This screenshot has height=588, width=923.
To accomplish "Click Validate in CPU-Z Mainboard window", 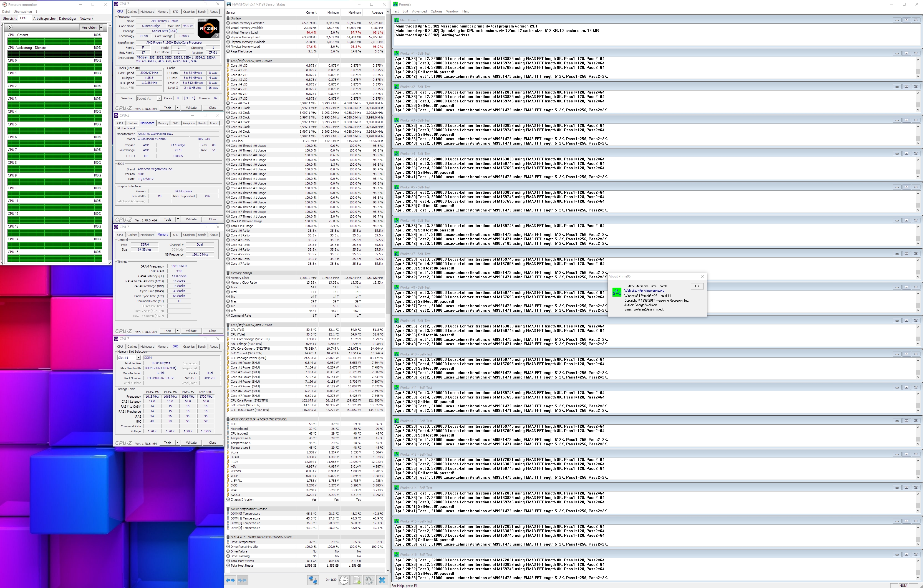I will pyautogui.click(x=191, y=219).
